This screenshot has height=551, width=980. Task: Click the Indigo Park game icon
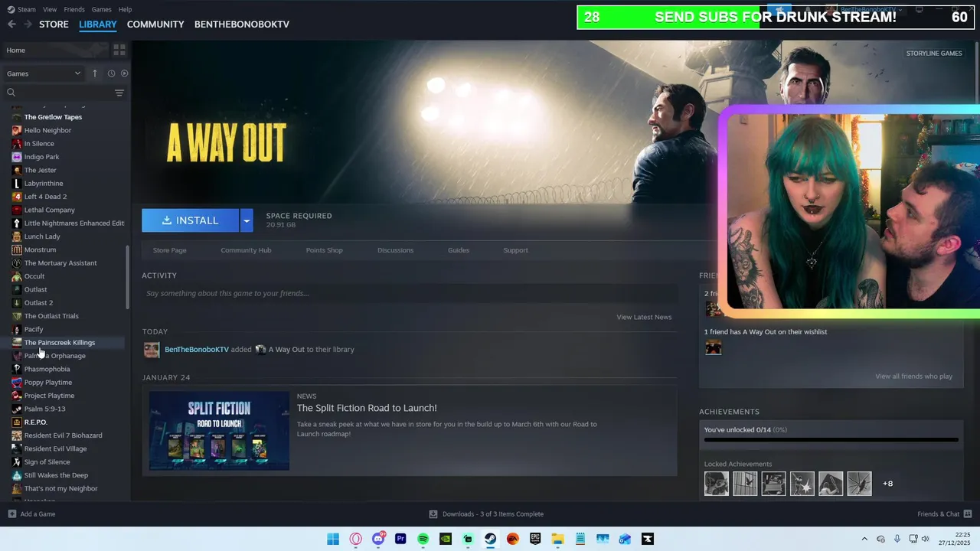pyautogui.click(x=17, y=157)
